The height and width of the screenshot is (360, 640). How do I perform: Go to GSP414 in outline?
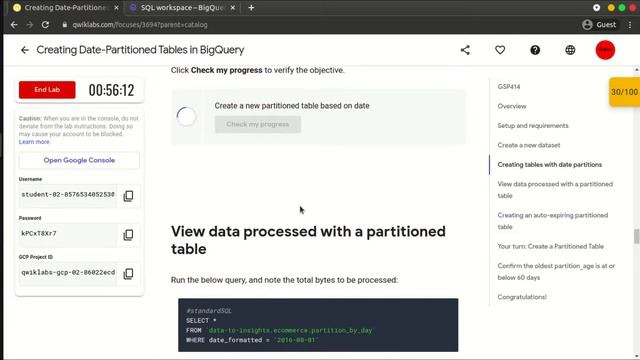[509, 87]
